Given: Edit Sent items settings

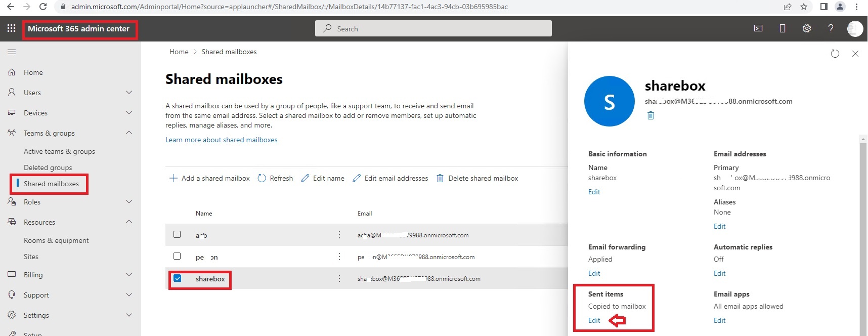Looking at the screenshot, I should point(594,320).
